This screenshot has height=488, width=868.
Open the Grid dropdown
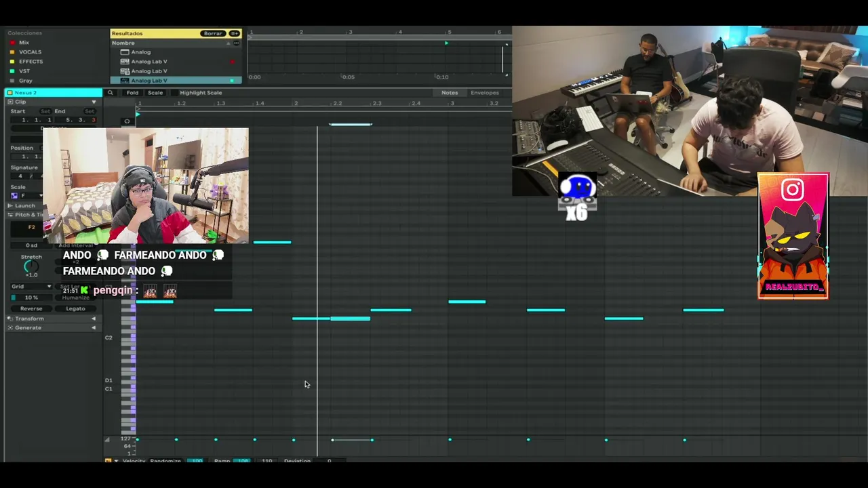[31, 287]
